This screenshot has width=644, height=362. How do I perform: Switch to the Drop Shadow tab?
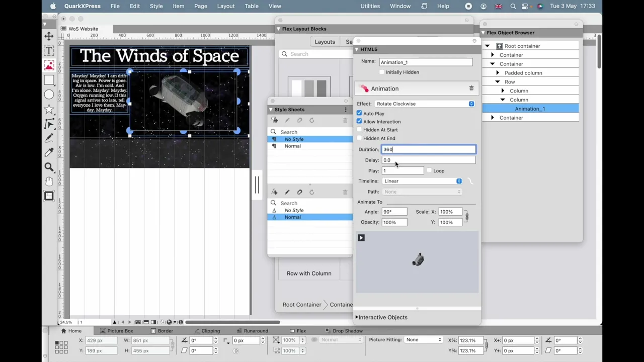pos(344,331)
